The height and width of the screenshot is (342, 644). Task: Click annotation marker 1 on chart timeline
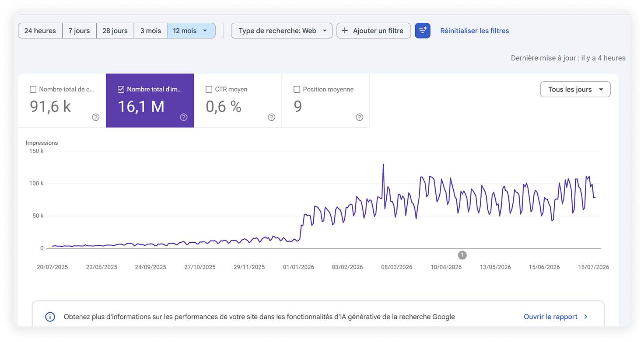point(462,255)
